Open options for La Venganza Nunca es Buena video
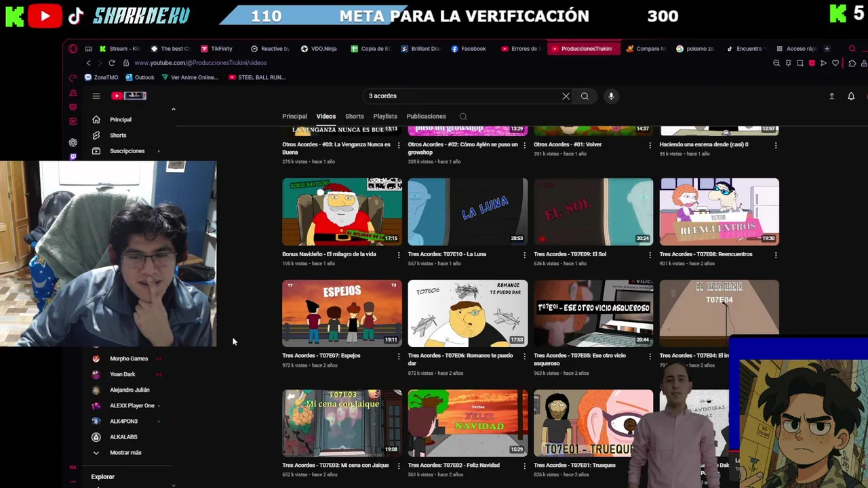Image resolution: width=868 pixels, height=488 pixels. pyautogui.click(x=398, y=145)
